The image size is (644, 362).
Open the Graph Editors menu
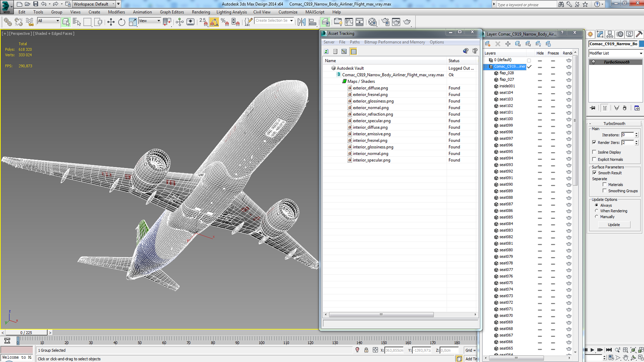(172, 12)
